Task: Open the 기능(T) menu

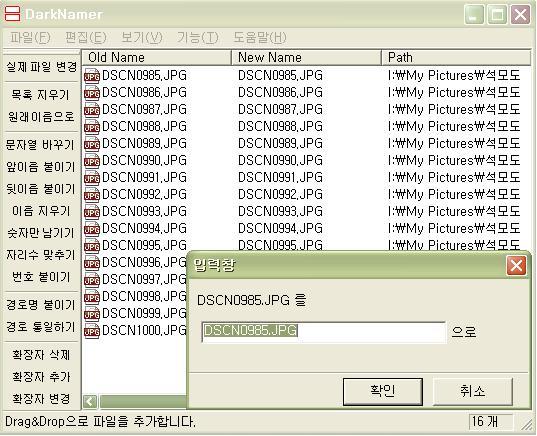Action: [198, 37]
